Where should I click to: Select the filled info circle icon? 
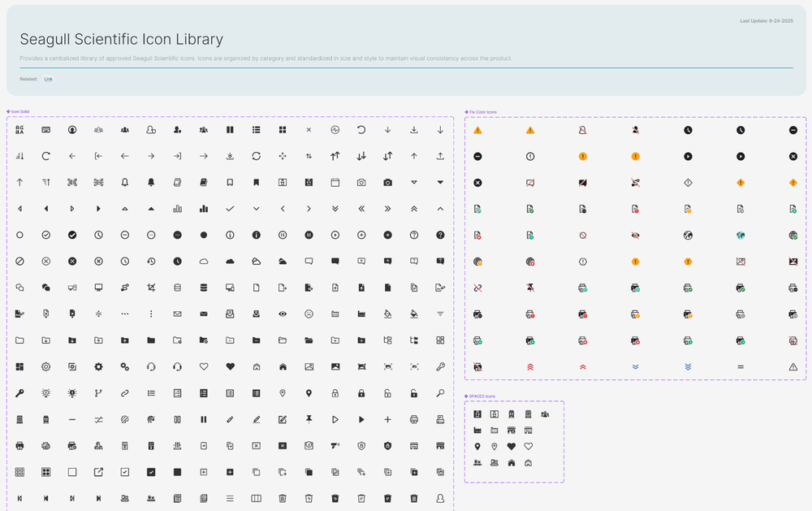[x=257, y=236]
